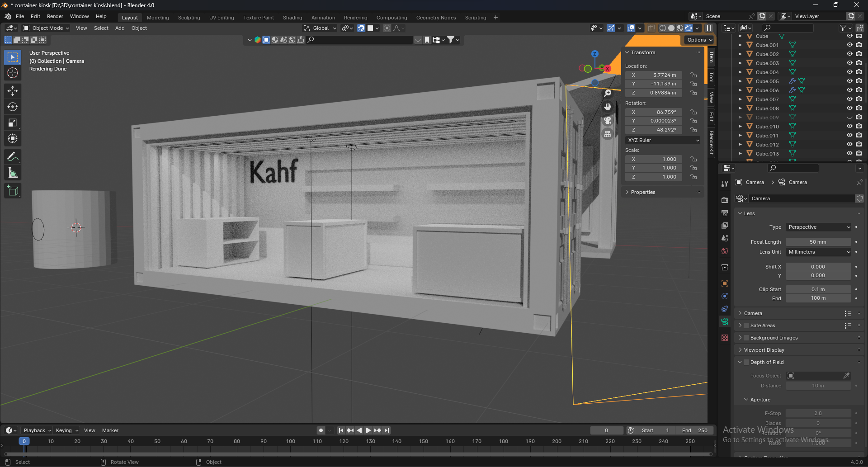868x467 pixels.
Task: Open the Playback dropdown in timeline
Action: 38,430
